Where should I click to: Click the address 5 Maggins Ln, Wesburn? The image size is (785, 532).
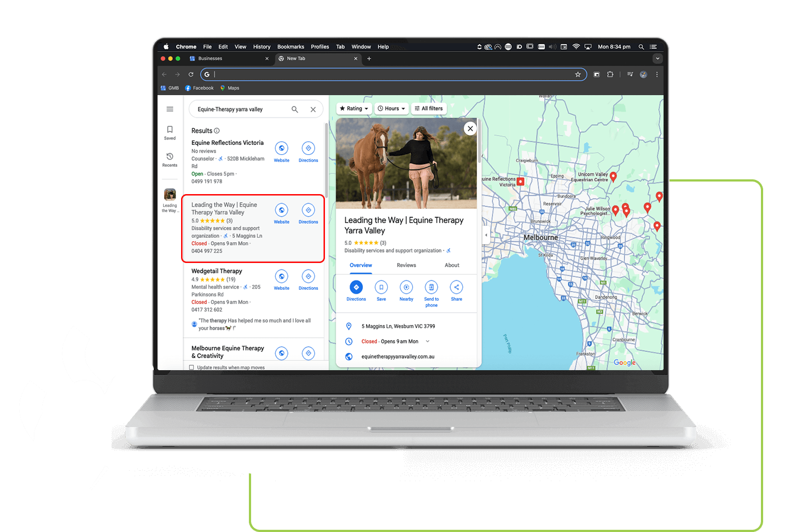tap(398, 326)
